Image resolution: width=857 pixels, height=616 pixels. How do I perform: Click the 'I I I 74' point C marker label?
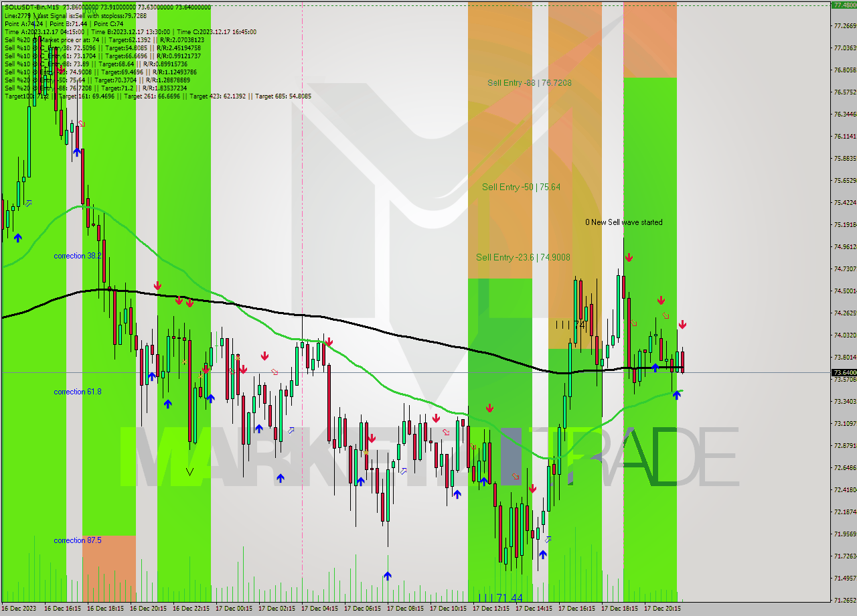tap(570, 324)
